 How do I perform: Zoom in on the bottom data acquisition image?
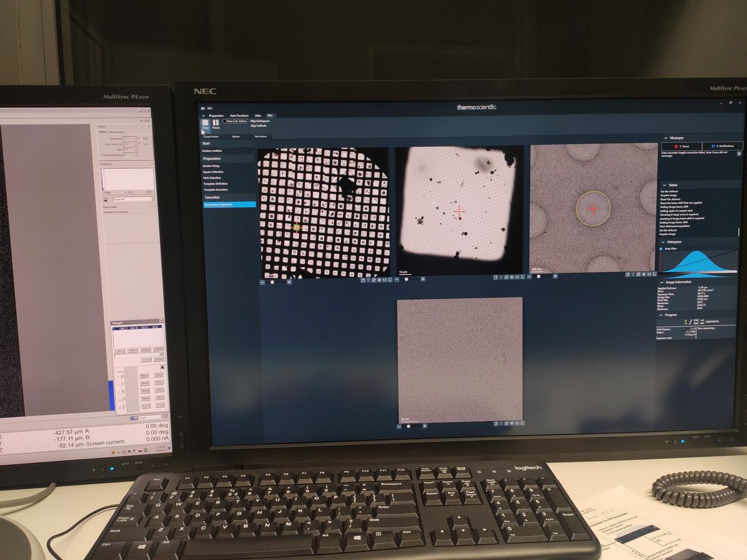click(x=425, y=426)
